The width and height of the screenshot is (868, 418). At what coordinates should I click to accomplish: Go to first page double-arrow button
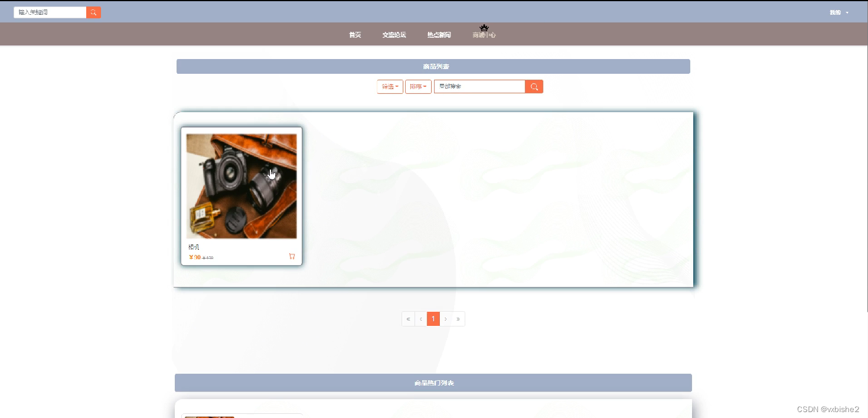pos(408,319)
